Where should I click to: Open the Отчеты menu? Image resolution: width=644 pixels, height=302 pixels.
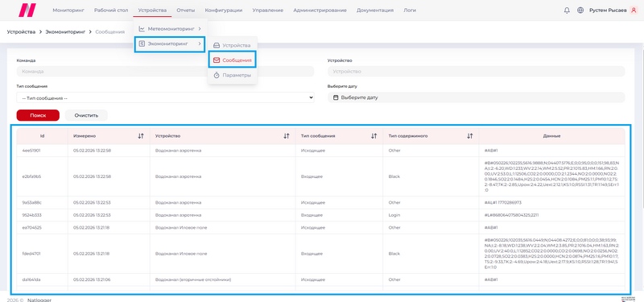[x=186, y=10]
